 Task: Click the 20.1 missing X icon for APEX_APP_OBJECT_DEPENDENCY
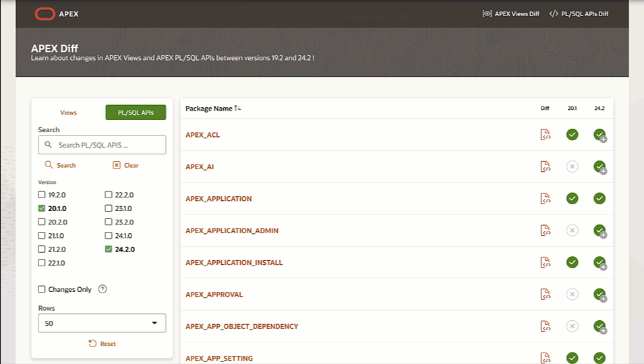(x=572, y=326)
